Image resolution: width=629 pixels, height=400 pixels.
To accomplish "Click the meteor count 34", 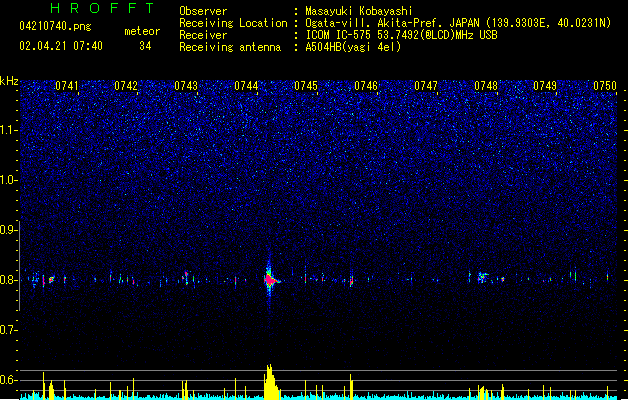I will point(145,46).
